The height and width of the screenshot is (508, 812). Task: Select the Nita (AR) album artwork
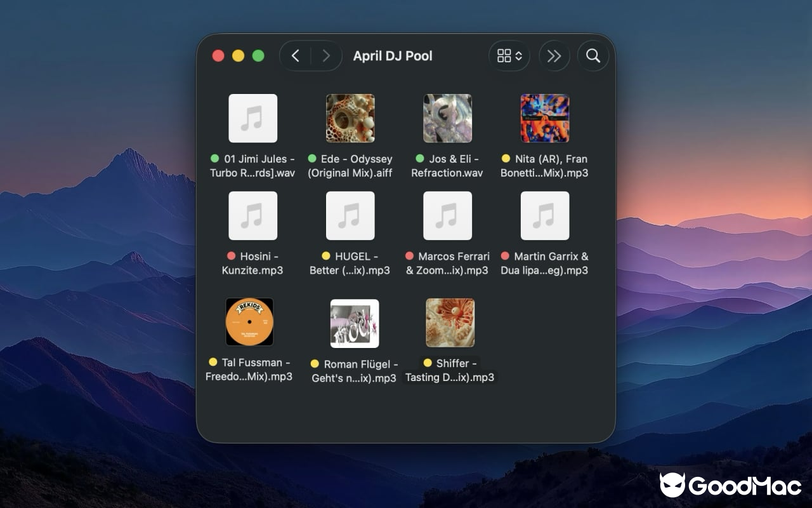[x=545, y=117]
